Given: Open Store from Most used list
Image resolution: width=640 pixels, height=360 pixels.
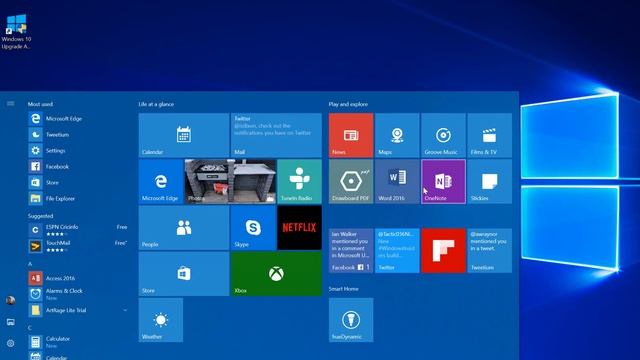Looking at the screenshot, I should pyautogui.click(x=78, y=182).
